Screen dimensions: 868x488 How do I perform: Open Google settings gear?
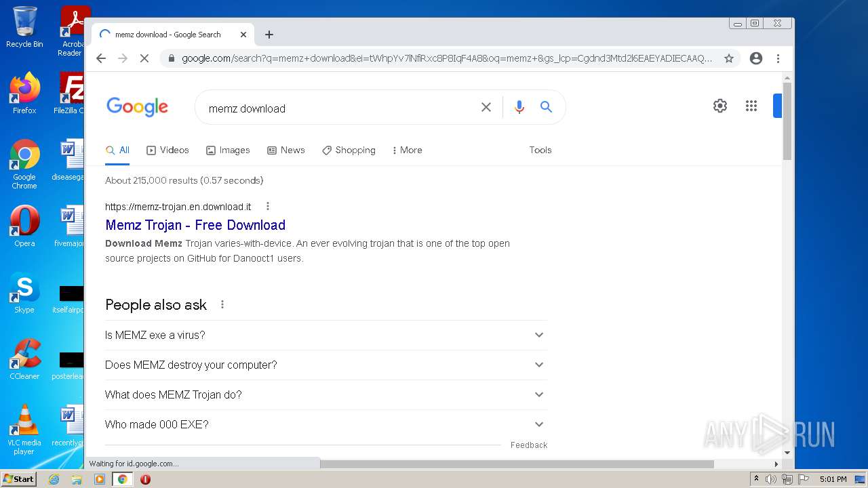(720, 106)
